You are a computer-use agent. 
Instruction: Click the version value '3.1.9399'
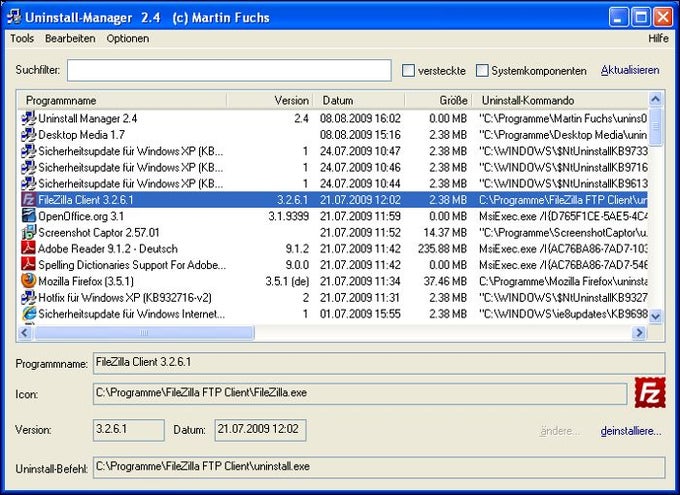click(288, 216)
